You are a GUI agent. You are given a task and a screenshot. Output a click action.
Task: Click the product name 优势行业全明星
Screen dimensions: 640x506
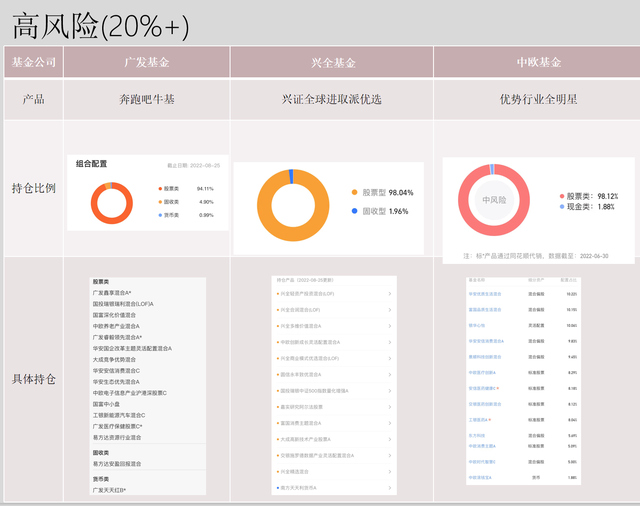point(538,99)
